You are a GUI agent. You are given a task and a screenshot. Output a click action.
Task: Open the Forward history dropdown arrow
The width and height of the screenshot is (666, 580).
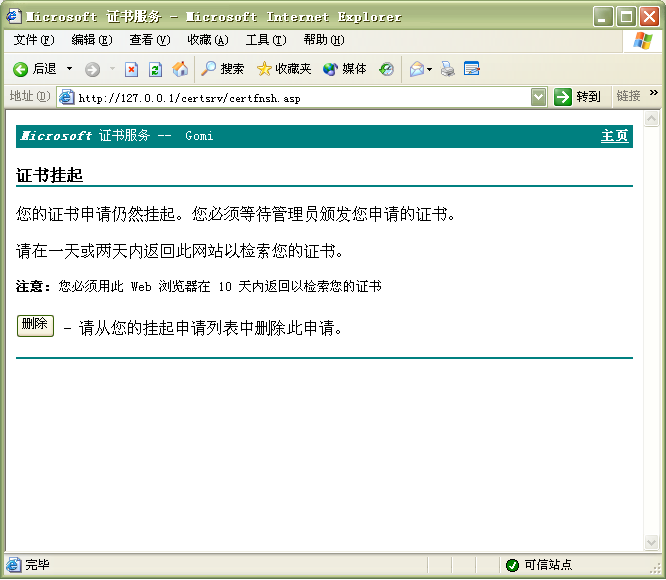pyautogui.click(x=112, y=69)
